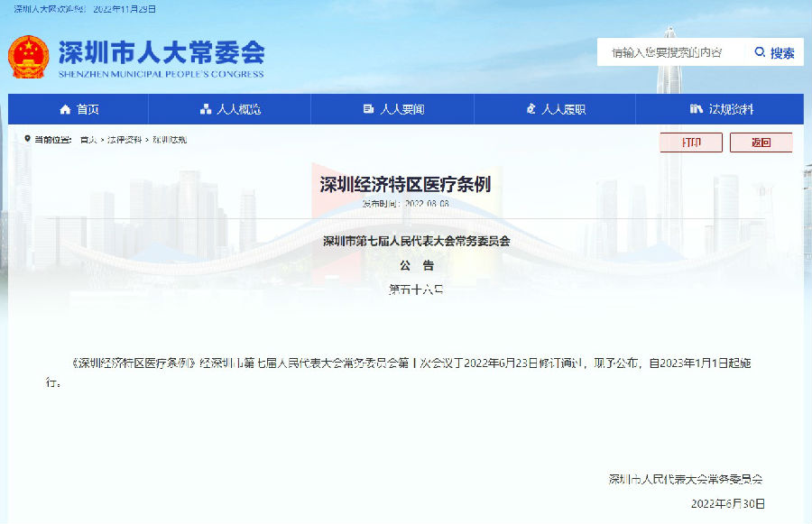Open the 深圳法规 breadcrumb link
This screenshot has width=812, height=524.
pos(169,140)
